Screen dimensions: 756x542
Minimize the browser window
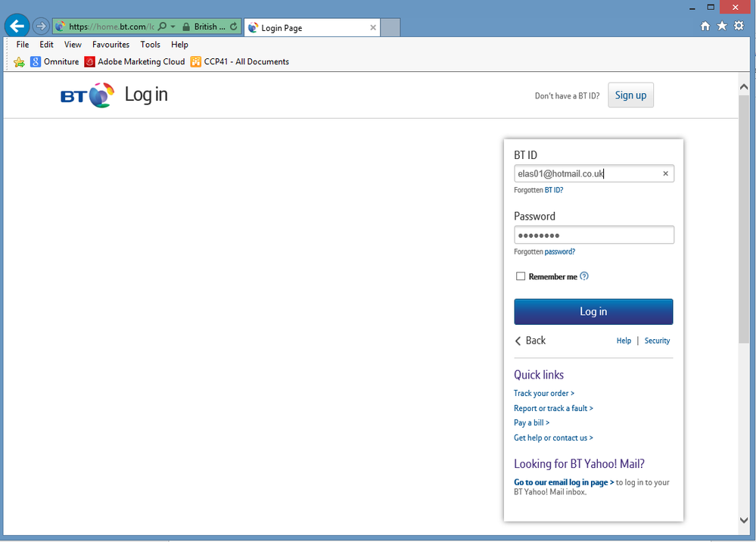click(x=692, y=8)
